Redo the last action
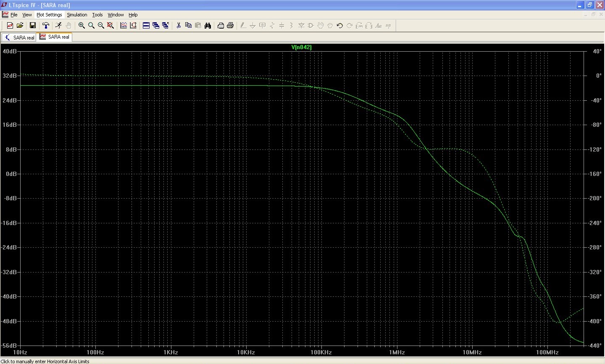605x364 pixels. (350, 26)
